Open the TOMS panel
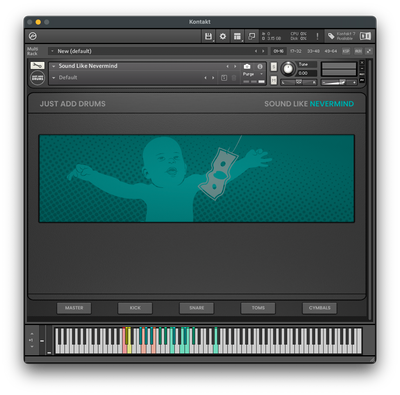The width and height of the screenshot is (400, 395). click(x=258, y=308)
